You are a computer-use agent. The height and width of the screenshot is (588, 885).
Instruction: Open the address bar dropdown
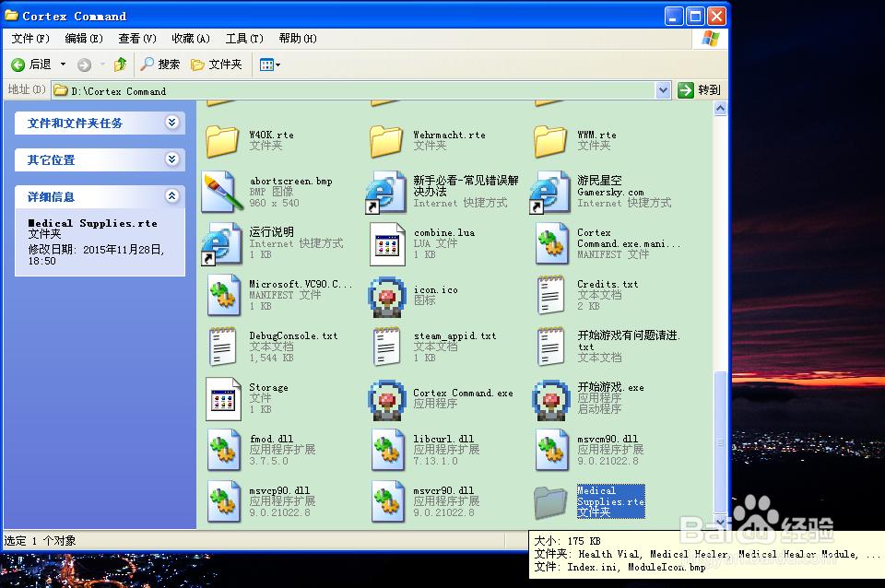click(x=663, y=90)
